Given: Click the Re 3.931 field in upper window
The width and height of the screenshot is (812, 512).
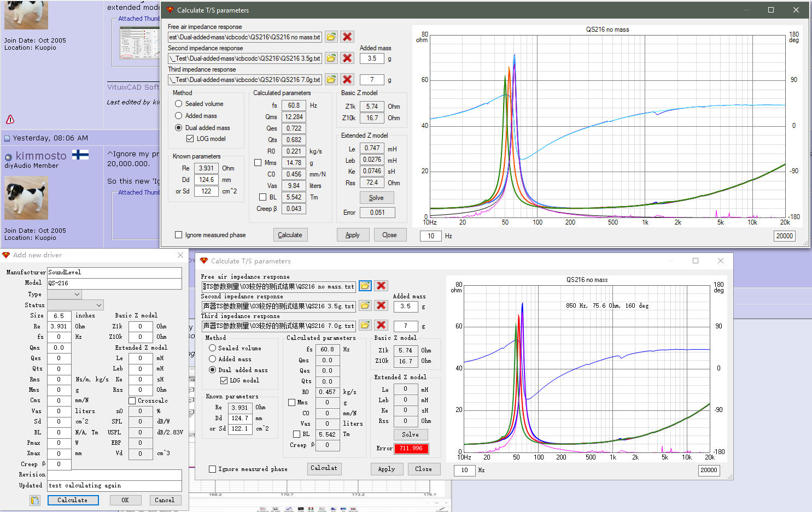Looking at the screenshot, I should (206, 168).
